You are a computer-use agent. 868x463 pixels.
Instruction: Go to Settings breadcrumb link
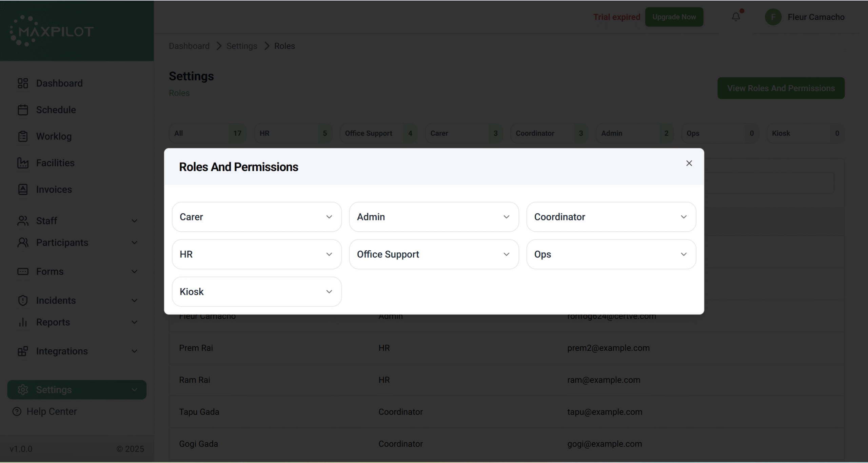241,46
